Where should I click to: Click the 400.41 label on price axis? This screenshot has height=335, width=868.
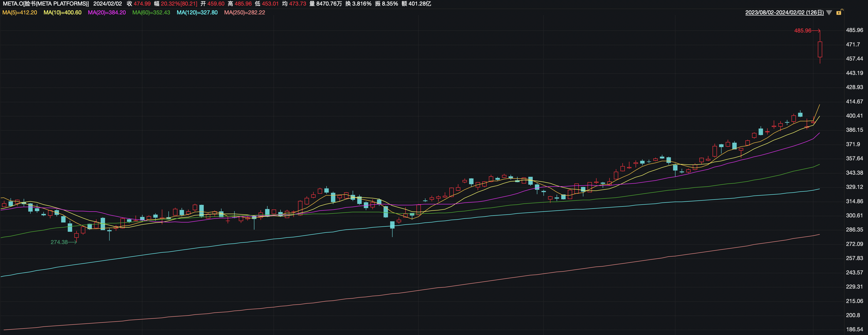854,116
